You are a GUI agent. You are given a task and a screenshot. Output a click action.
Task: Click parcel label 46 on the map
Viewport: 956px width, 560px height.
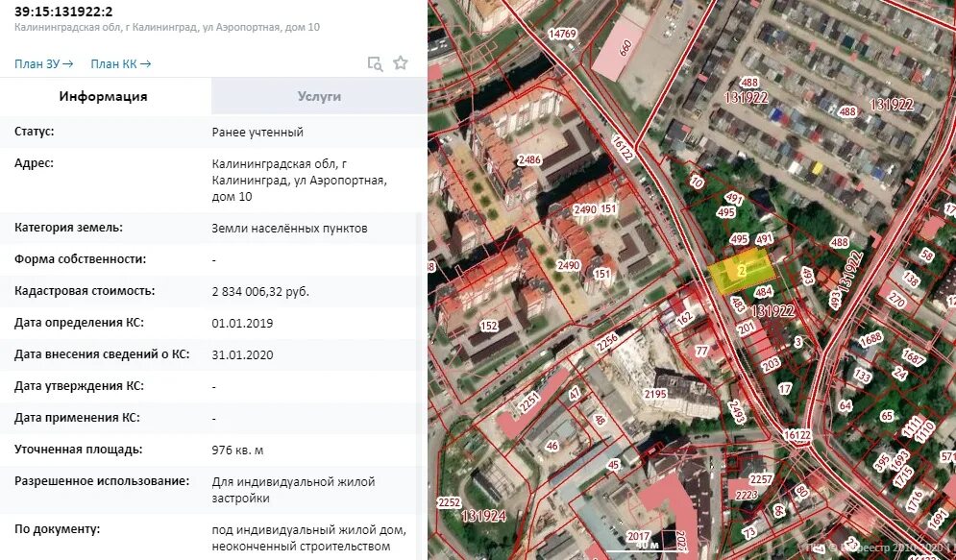[552, 446]
